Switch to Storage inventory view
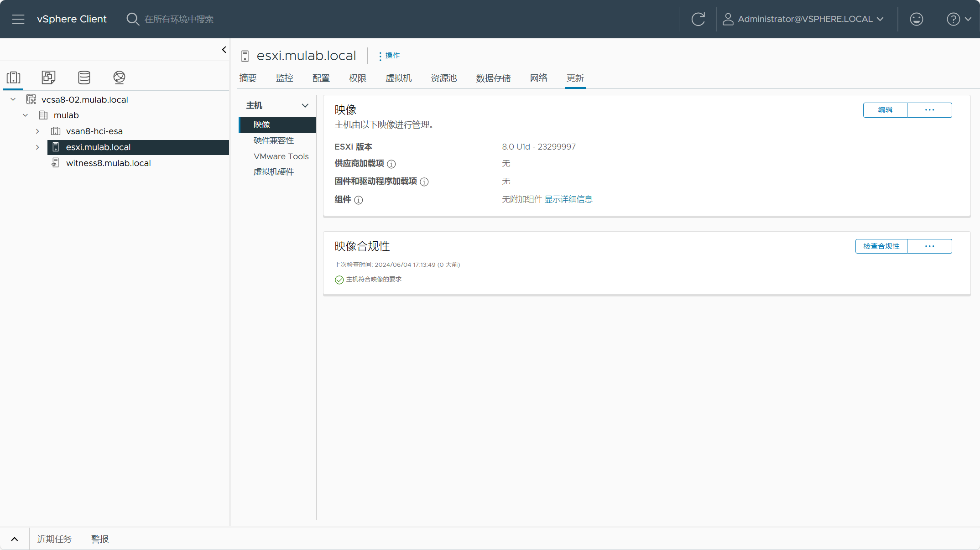The height and width of the screenshot is (550, 980). click(x=84, y=77)
